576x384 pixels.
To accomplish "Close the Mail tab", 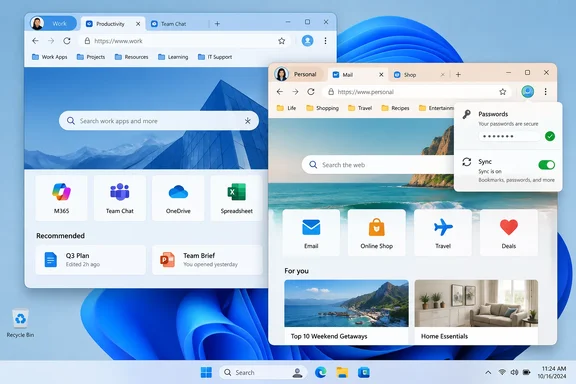I will click(x=381, y=75).
